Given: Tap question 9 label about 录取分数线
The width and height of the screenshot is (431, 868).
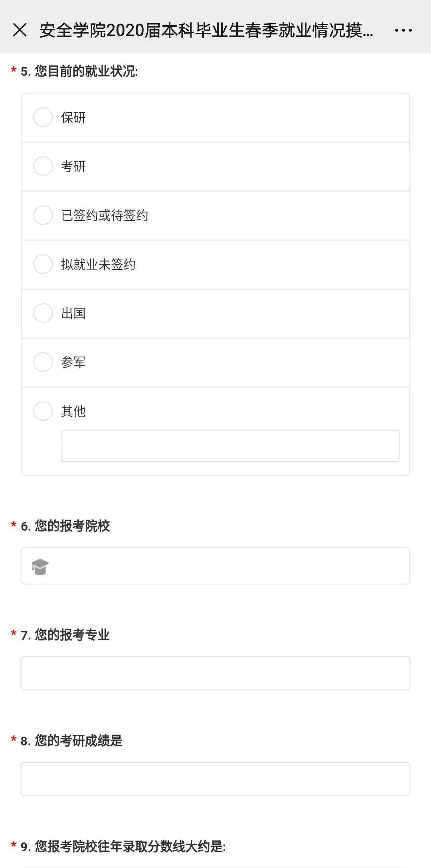Looking at the screenshot, I should [x=130, y=846].
